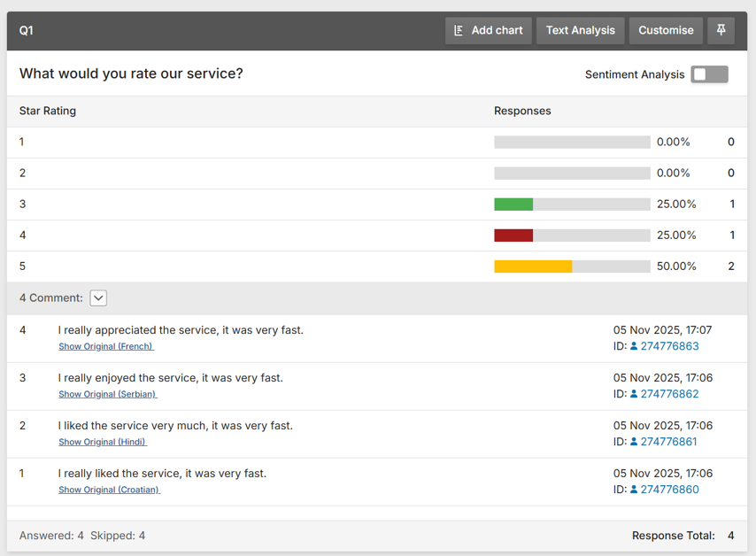Click the pin icon in header
Image resolution: width=756 pixels, height=556 pixels.
point(721,30)
